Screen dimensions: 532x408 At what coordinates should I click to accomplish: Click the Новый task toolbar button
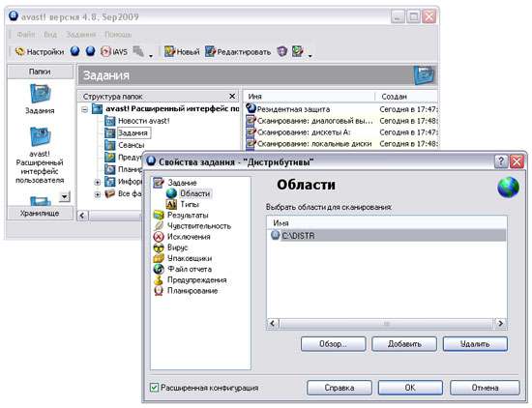click(182, 51)
